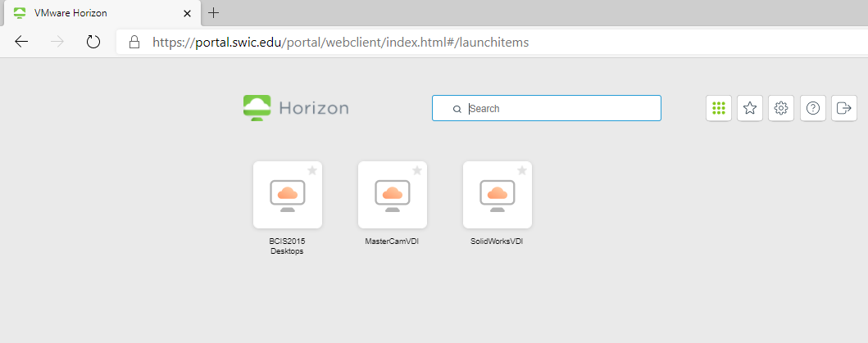Image resolution: width=868 pixels, height=343 pixels.
Task: Show favorites using star toolbar button
Action: [750, 108]
